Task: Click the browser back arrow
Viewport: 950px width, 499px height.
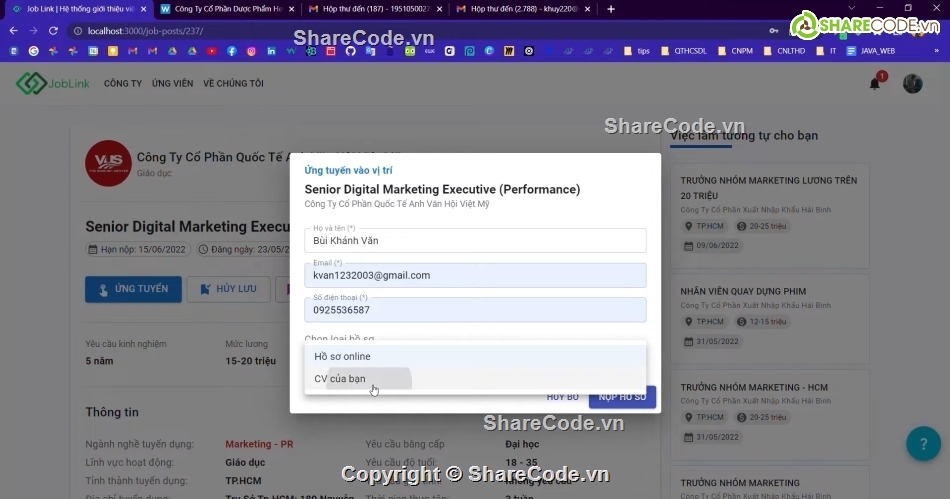Action: pos(14,31)
